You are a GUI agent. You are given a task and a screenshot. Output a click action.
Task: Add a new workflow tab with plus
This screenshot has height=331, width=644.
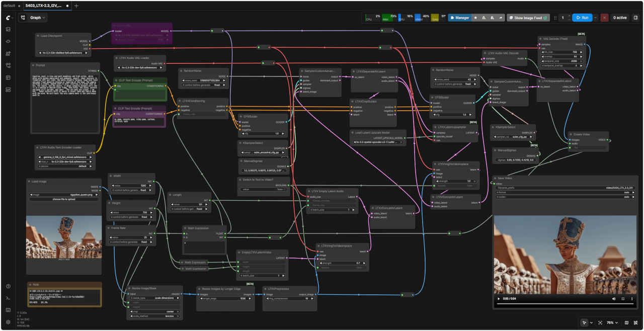point(76,6)
